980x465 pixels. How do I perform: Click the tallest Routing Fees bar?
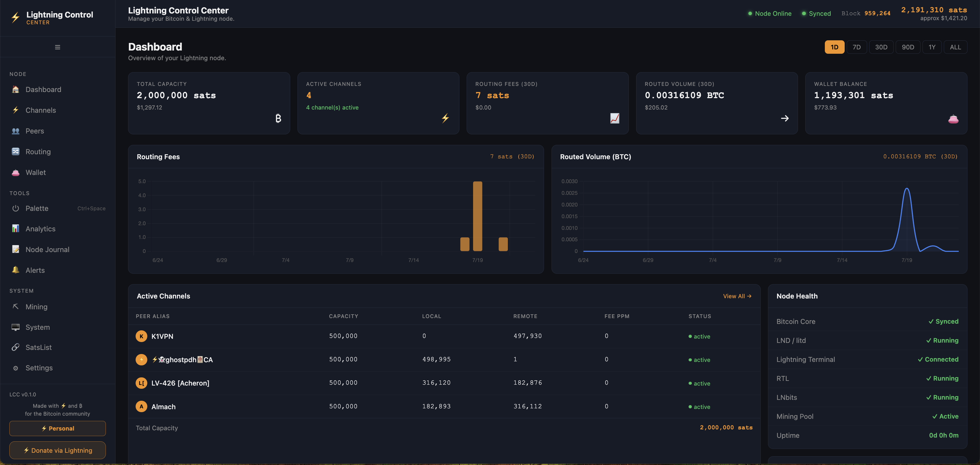click(477, 216)
